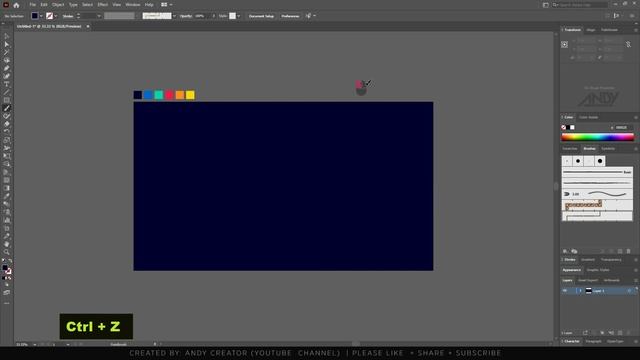Viewport: 640px width, 360px height.
Task: Select the Zoom tool
Action: (7, 252)
